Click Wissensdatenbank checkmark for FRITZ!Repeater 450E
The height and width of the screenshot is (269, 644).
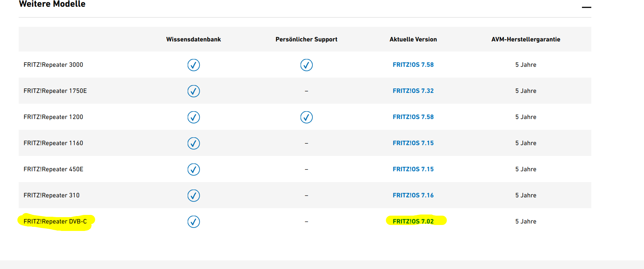[x=194, y=169]
